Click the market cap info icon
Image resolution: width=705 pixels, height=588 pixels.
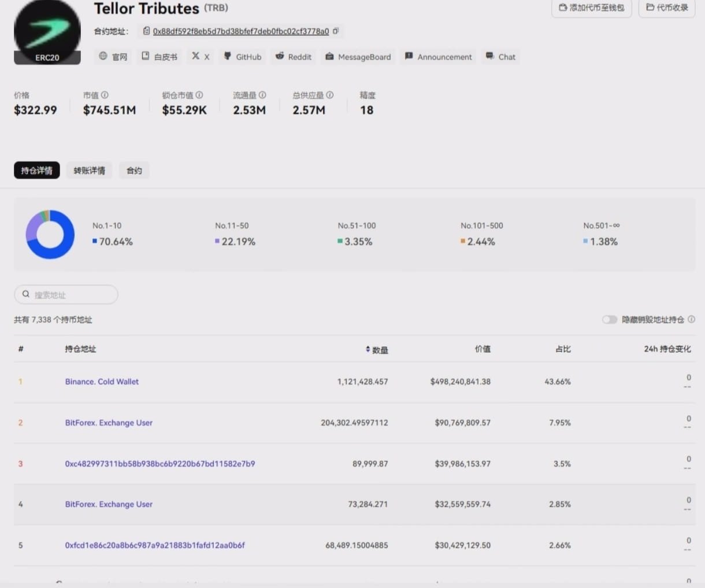pyautogui.click(x=105, y=95)
